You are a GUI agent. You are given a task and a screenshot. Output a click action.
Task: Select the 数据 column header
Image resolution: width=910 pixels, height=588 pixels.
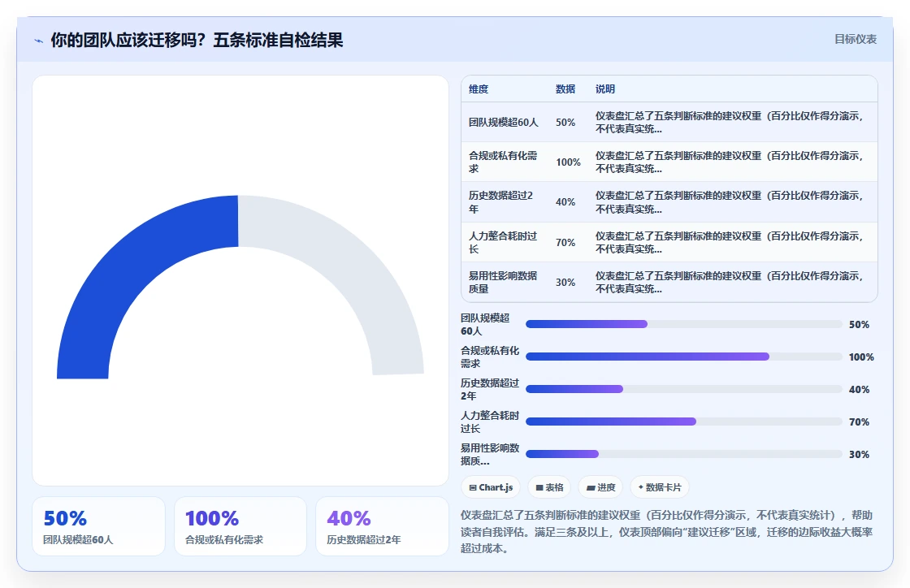click(x=565, y=89)
